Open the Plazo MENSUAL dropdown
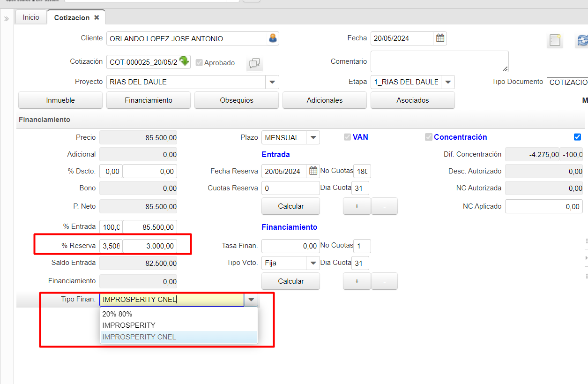Viewport: 588px width, 384px height. coord(313,137)
